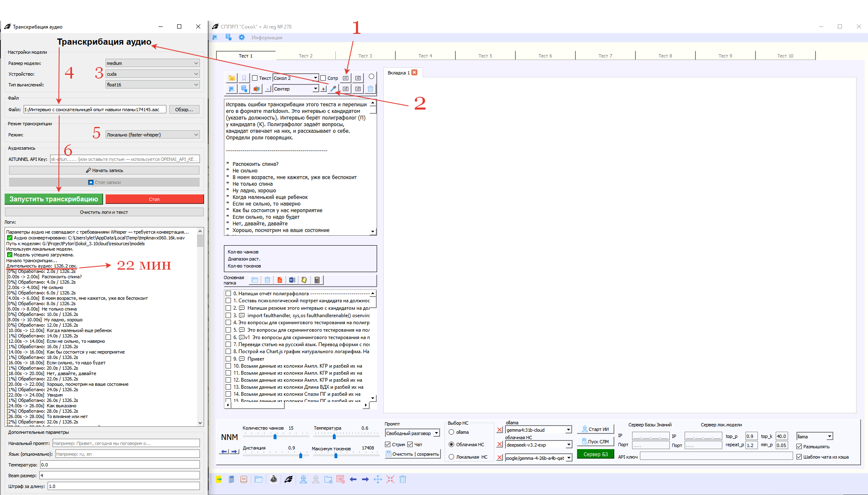Click the 'Сервер БЗ' green button

[596, 454]
